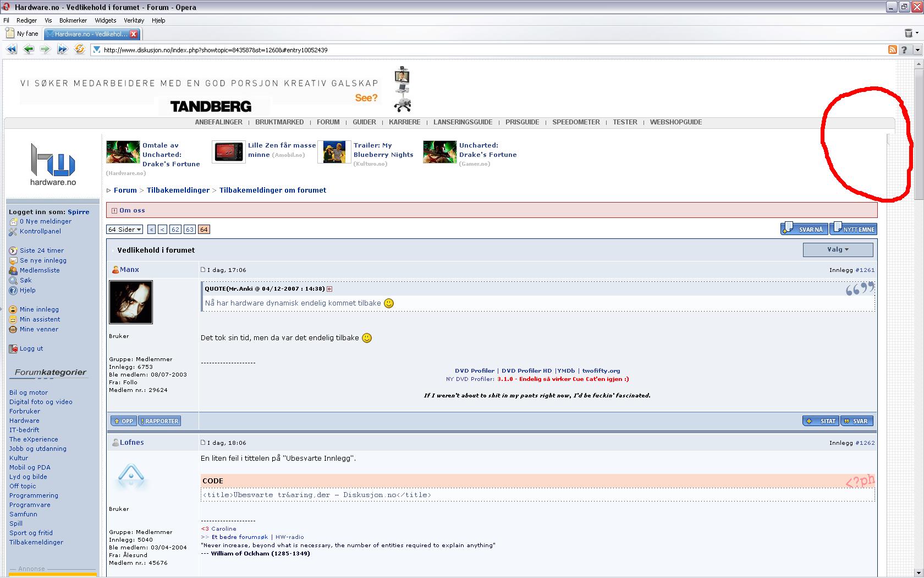Click the DVD Profiler HD signature link
Viewport: 924px width, 578px height.
(x=526, y=371)
